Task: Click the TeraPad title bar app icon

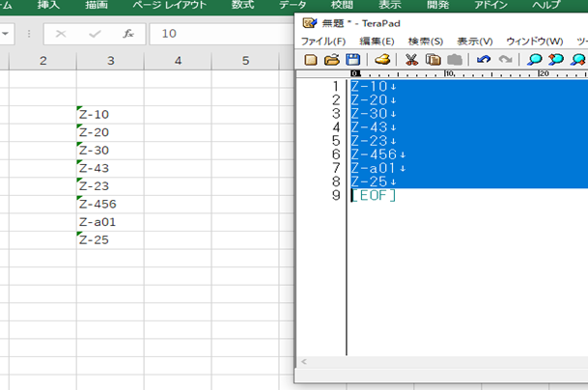Action: pyautogui.click(x=310, y=23)
